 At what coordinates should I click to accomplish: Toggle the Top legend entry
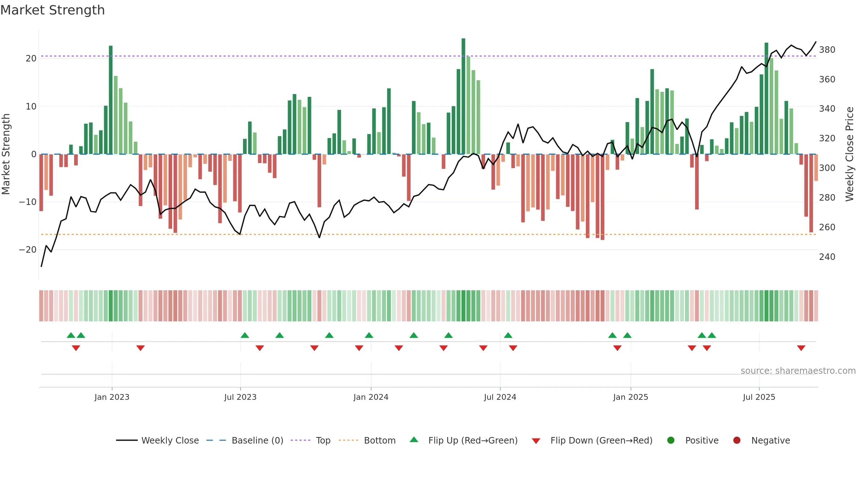[311, 440]
